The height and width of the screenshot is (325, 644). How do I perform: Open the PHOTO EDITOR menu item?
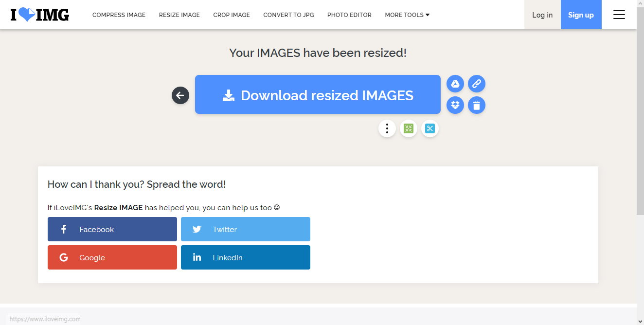(349, 15)
